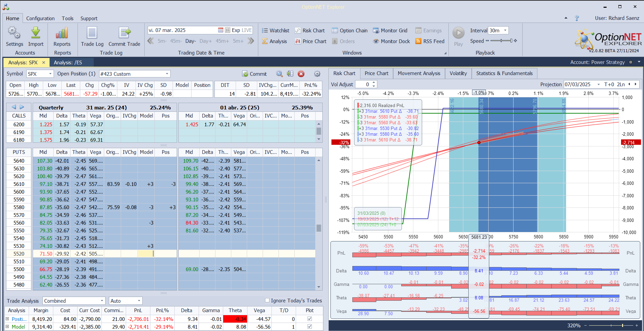The image size is (644, 331).
Task: Open Price Chart from Windows group
Action: pyautogui.click(x=311, y=41)
